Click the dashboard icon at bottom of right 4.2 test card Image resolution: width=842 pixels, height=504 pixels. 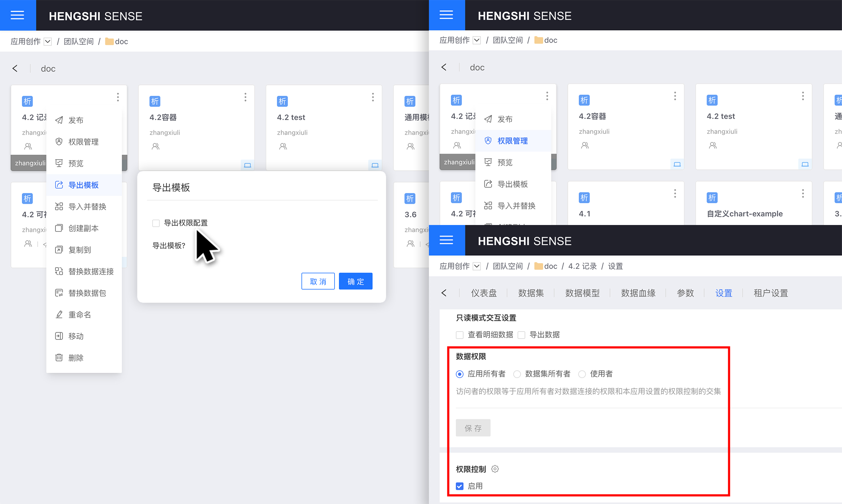(805, 164)
